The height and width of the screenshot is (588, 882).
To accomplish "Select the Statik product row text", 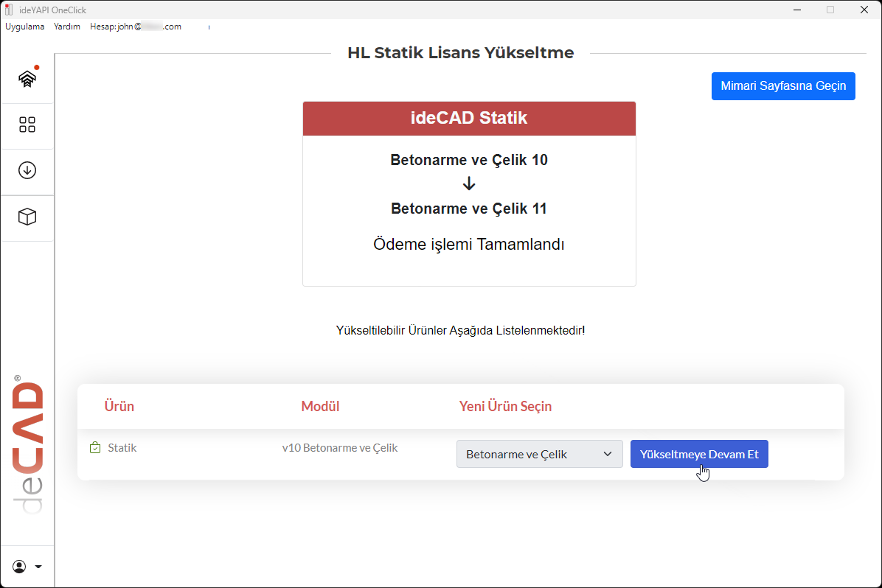I will (x=122, y=447).
